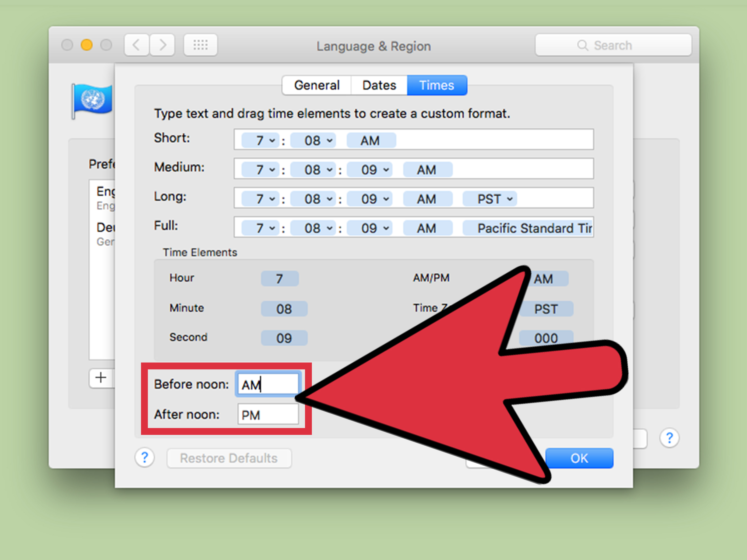Click the Restore Defaults button
The width and height of the screenshot is (747, 560).
coord(229,458)
